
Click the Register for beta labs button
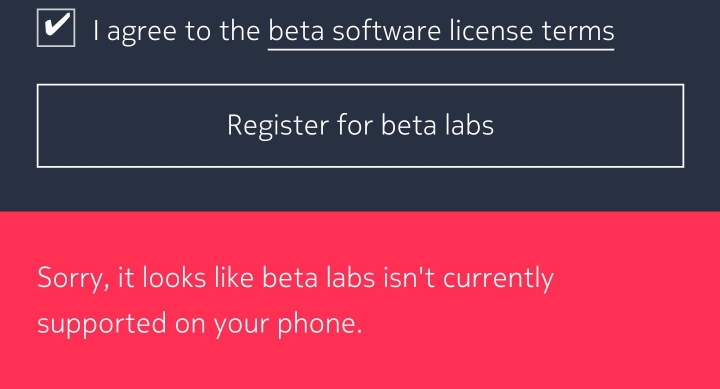(x=360, y=125)
